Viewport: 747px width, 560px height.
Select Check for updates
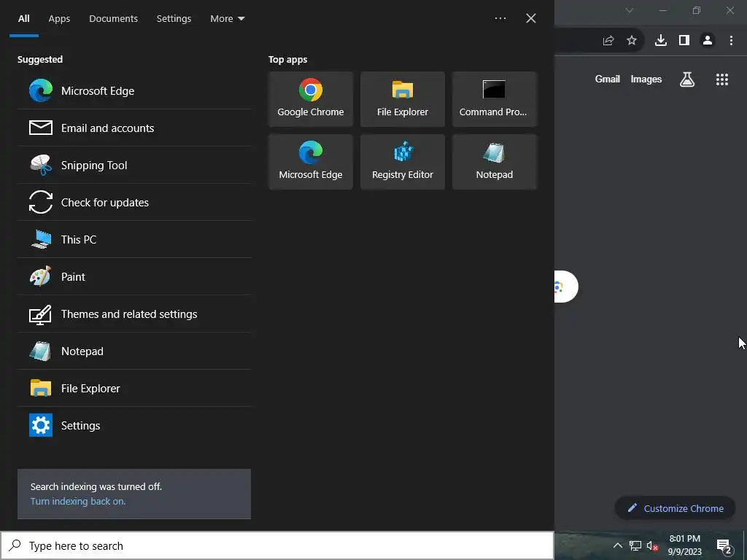point(134,203)
